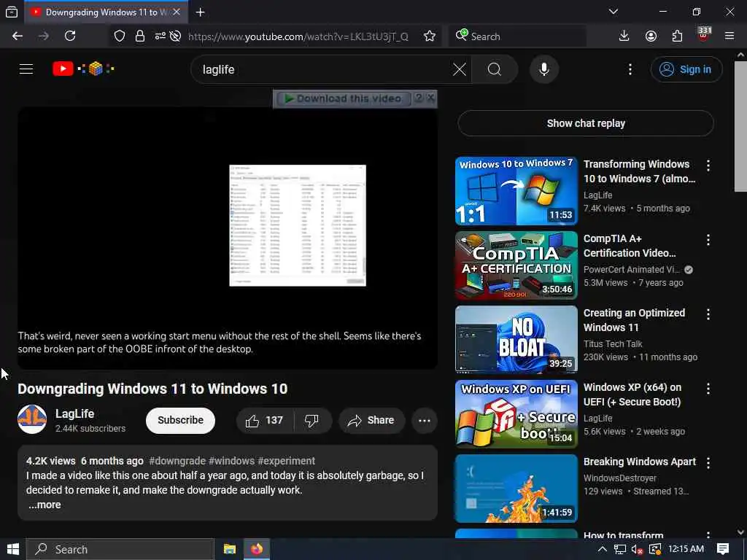Open Firefox account icon

coord(651,36)
